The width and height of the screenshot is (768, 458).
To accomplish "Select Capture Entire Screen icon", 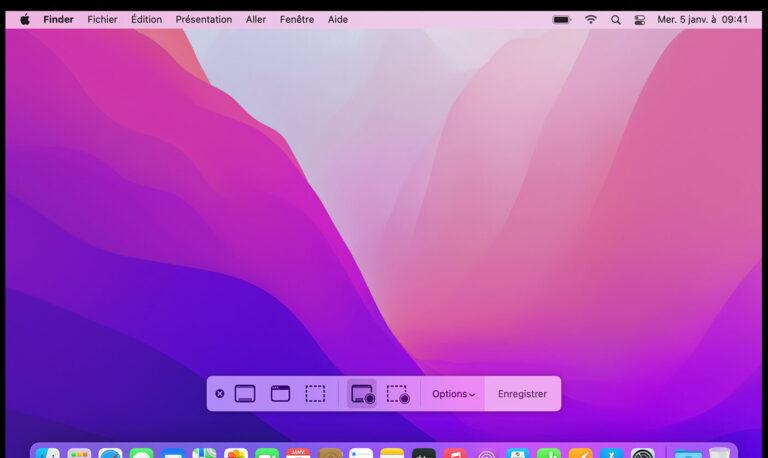I will pos(245,393).
